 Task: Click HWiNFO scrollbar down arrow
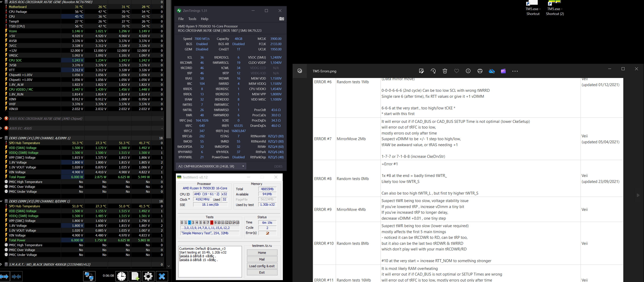pos(169,266)
